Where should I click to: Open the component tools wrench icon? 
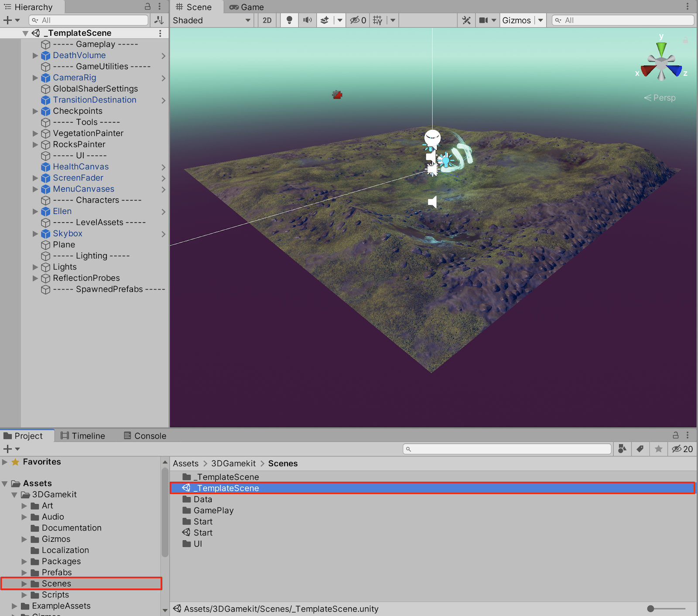pyautogui.click(x=466, y=20)
